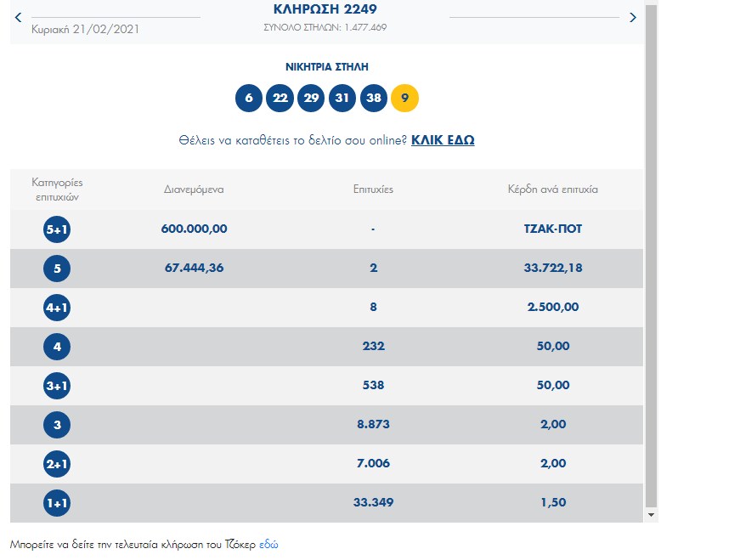The height and width of the screenshot is (560, 740).
Task: Click winning number ball 29
Action: [x=311, y=98]
